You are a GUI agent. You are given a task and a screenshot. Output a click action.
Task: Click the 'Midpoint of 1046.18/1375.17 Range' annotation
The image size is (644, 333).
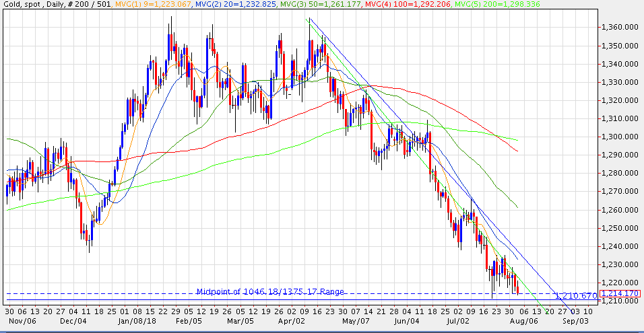click(270, 291)
